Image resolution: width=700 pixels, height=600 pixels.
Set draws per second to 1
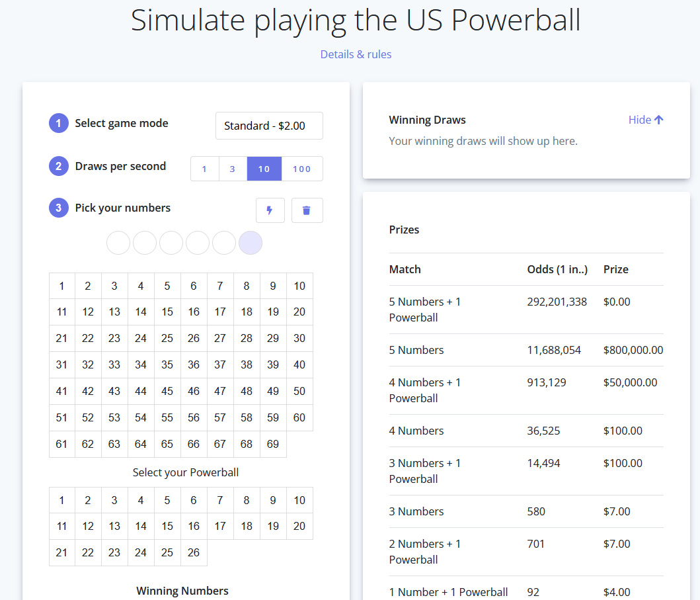(x=204, y=169)
